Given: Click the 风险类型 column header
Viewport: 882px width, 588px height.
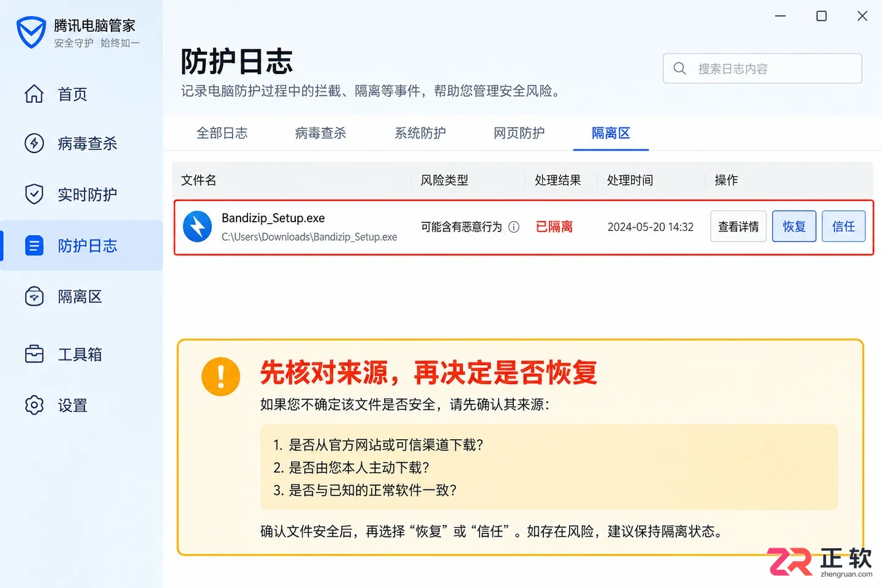Looking at the screenshot, I should coord(444,180).
